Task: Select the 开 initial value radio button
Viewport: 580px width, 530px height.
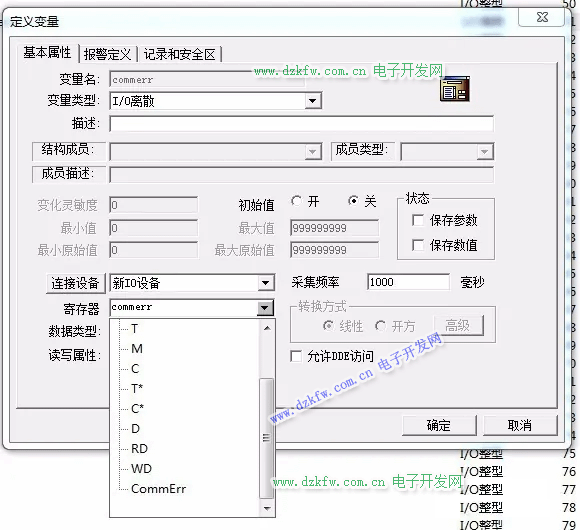Action: pyautogui.click(x=296, y=201)
